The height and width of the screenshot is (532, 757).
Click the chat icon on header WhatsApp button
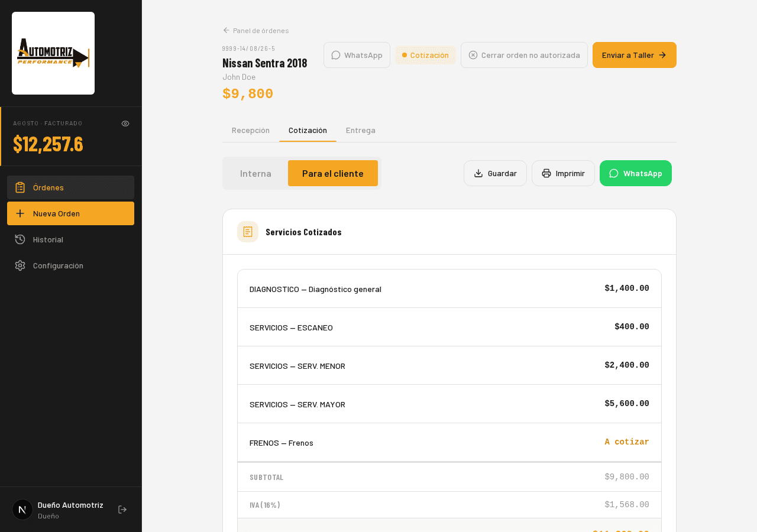point(336,55)
